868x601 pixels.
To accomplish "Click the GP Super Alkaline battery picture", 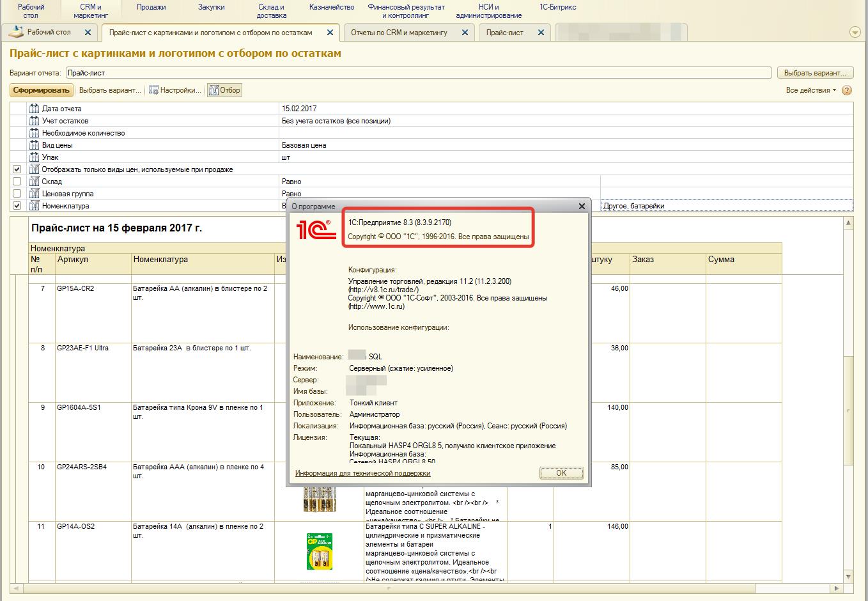I will point(320,552).
